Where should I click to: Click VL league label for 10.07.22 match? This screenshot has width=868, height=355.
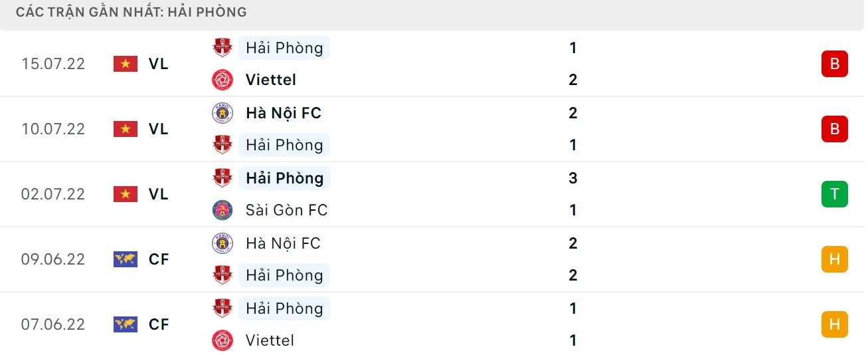[x=158, y=129]
